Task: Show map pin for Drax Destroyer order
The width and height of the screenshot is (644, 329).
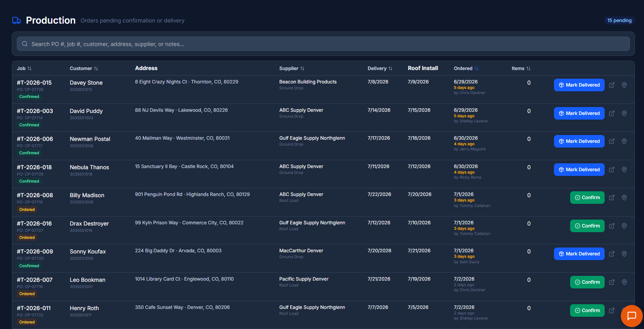Action: click(624, 226)
